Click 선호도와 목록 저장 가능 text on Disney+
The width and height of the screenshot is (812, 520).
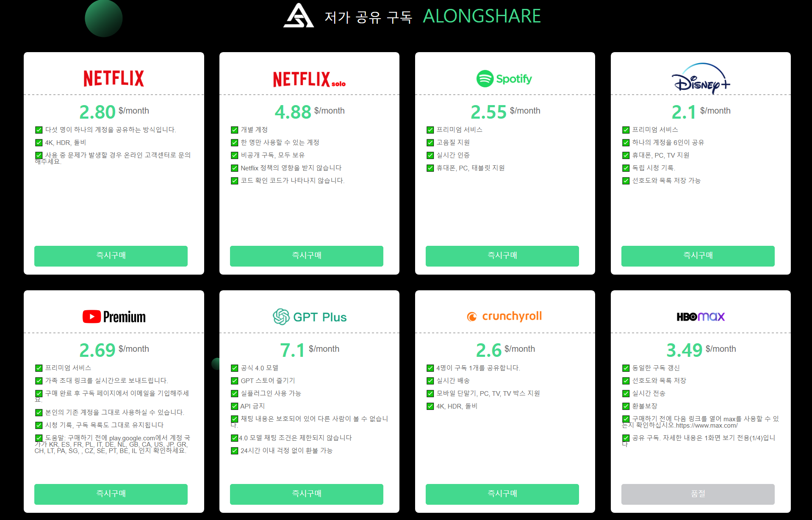coord(666,181)
